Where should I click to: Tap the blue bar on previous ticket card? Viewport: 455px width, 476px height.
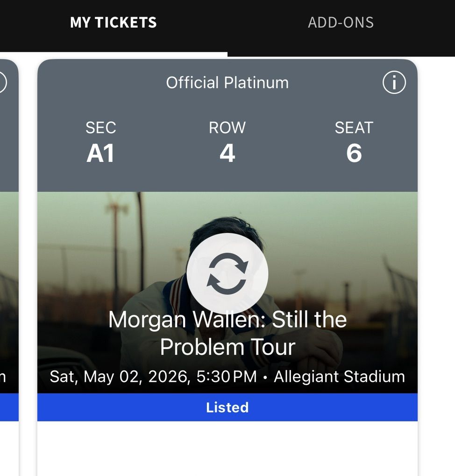(x=8, y=407)
